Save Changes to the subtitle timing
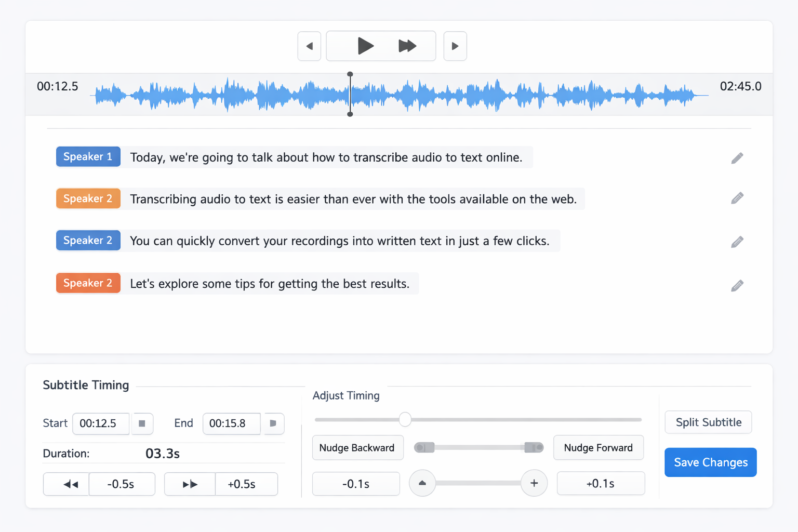This screenshot has height=532, width=798. click(x=710, y=462)
